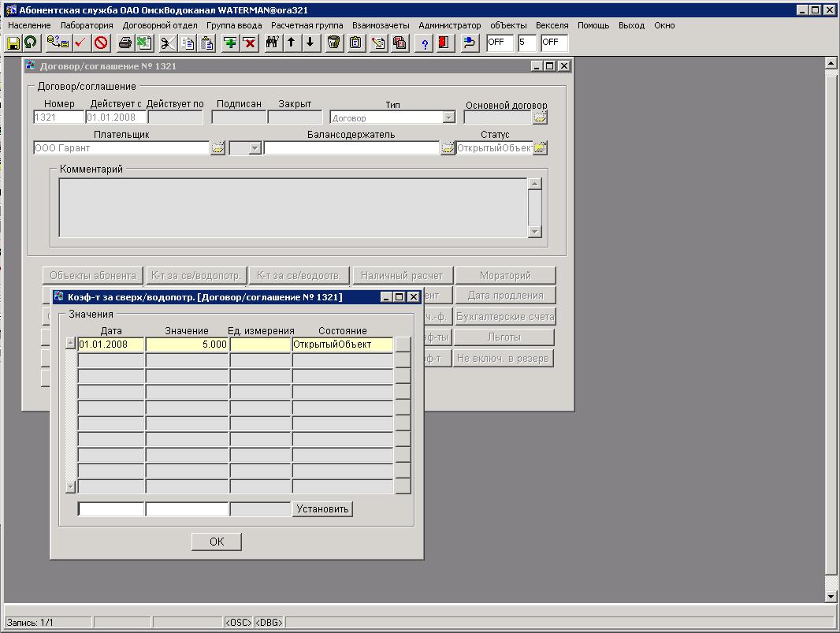
Task: Click OK in the coefficient dialog
Action: click(217, 542)
